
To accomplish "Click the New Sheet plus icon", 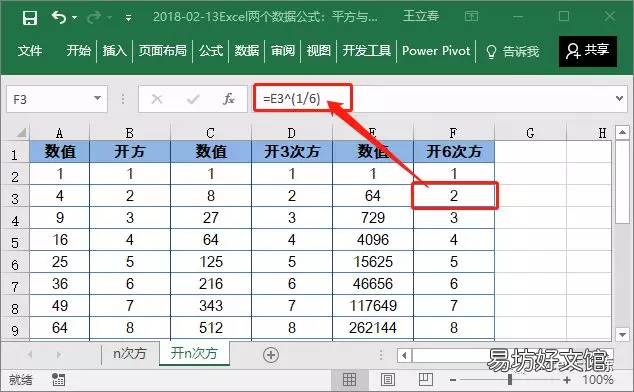I will (x=271, y=355).
